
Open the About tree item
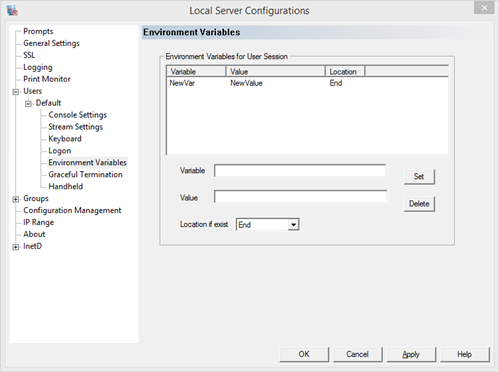coord(34,234)
